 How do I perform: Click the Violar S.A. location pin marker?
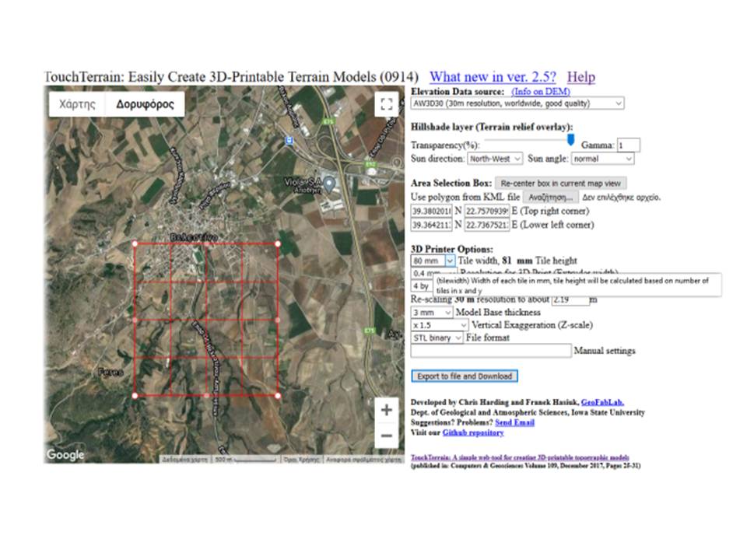click(328, 184)
